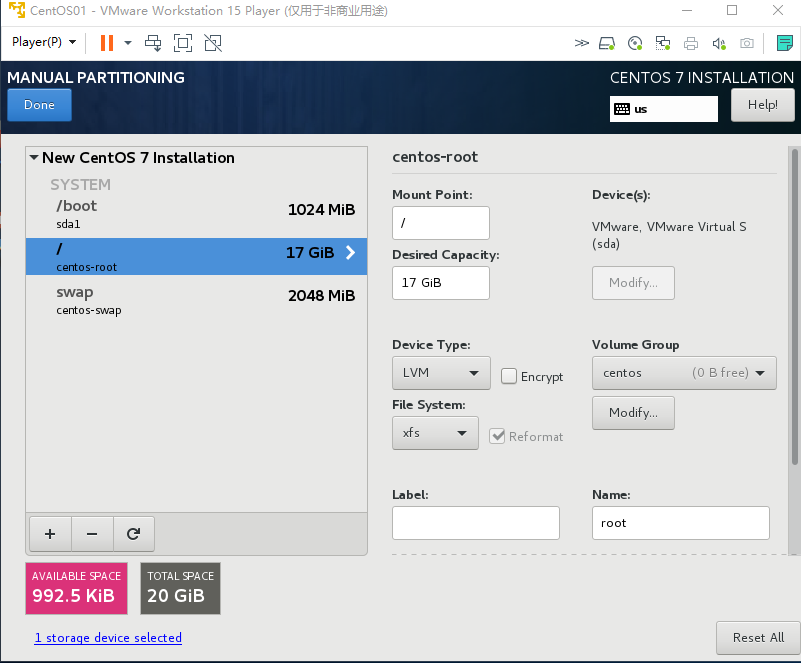Image resolution: width=801 pixels, height=663 pixels.
Task: Uncheck the Reformat checkbox
Action: point(498,435)
